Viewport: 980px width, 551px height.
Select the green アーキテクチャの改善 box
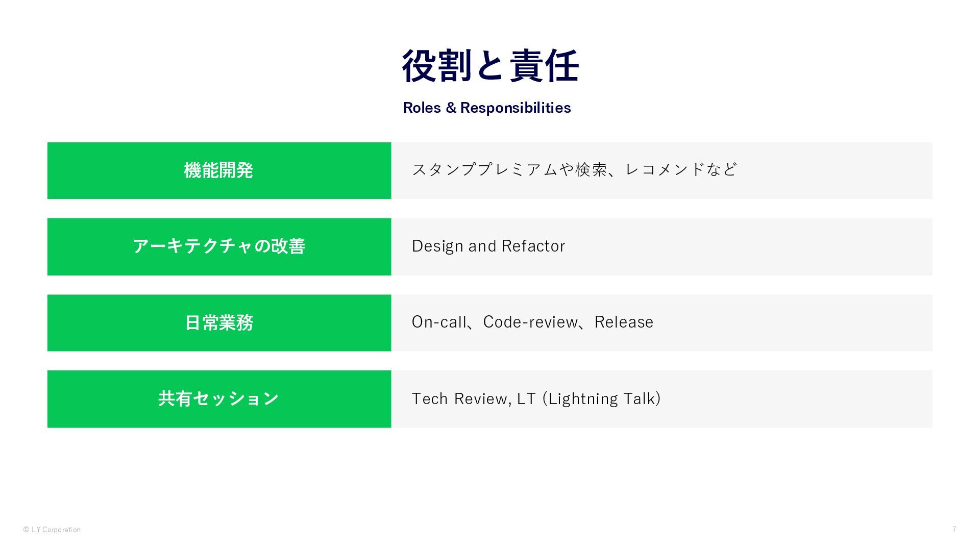pyautogui.click(x=219, y=246)
